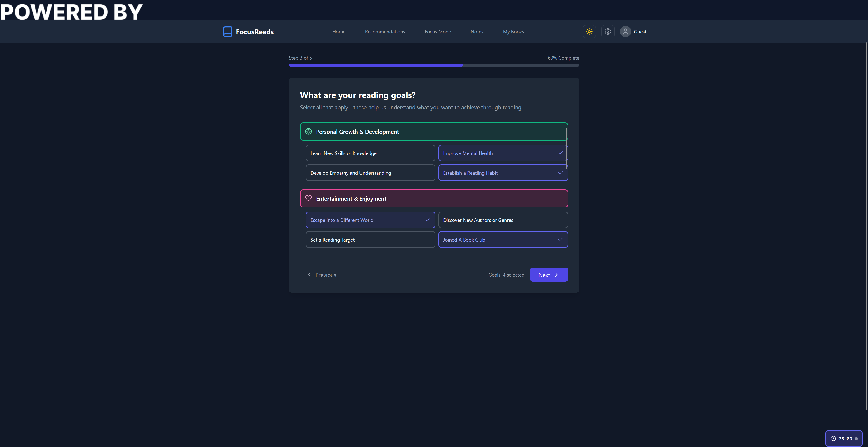Go to Focus Mode page
The height and width of the screenshot is (447, 868).
[437, 32]
